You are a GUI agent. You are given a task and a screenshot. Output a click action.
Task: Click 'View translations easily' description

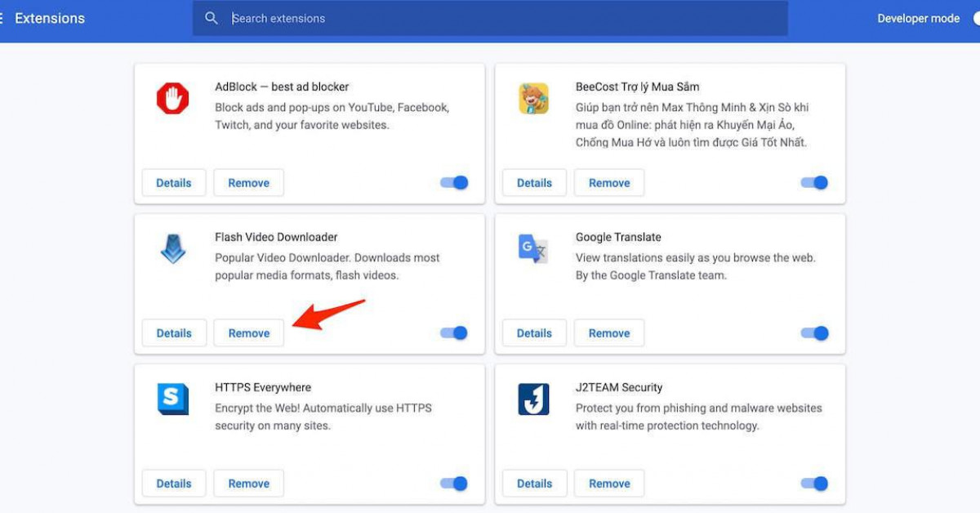coord(696,266)
